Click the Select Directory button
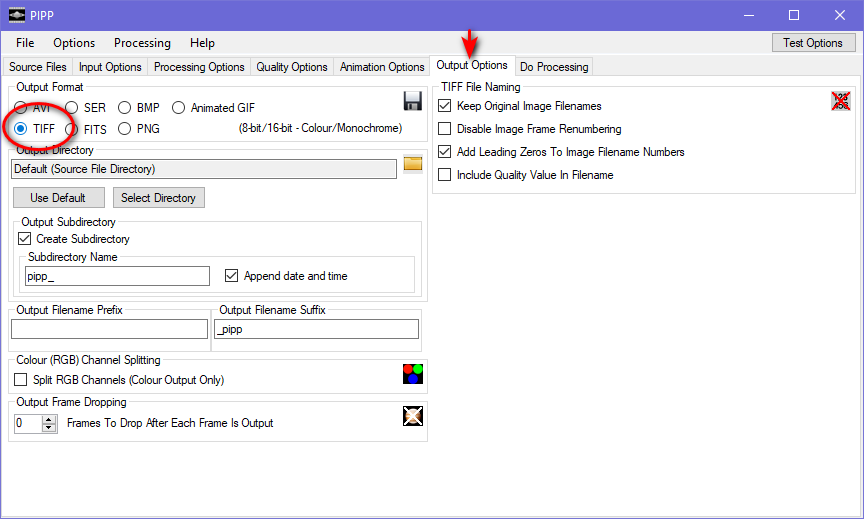The image size is (864, 519). point(158,198)
